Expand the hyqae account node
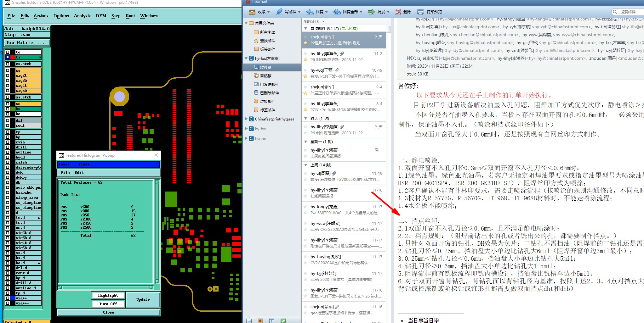The height and width of the screenshot is (323, 644). [246, 138]
